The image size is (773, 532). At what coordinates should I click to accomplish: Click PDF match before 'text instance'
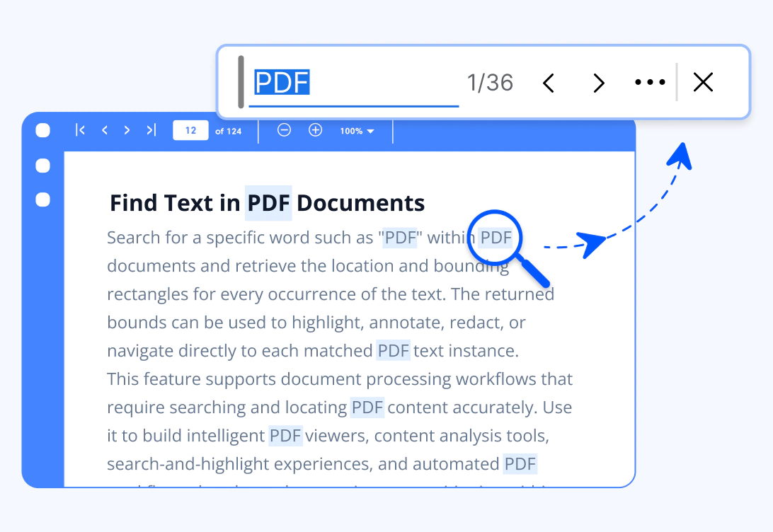coord(394,350)
